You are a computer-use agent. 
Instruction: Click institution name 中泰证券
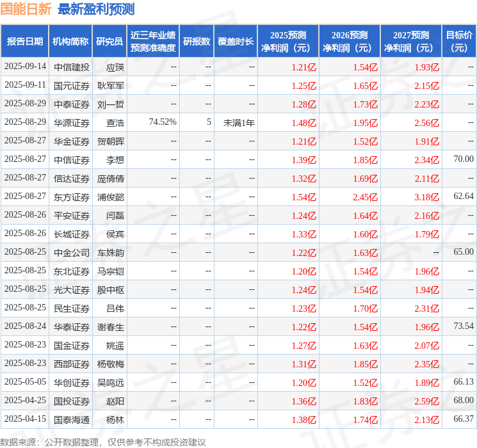click(72, 104)
